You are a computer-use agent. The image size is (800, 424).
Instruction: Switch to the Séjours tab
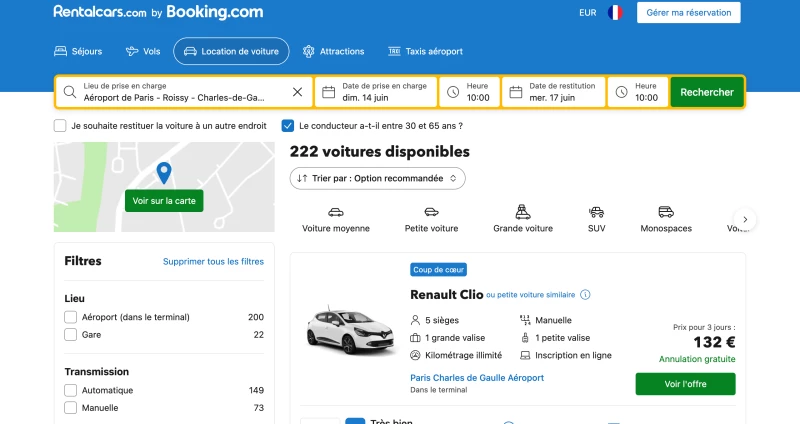pyautogui.click(x=78, y=51)
